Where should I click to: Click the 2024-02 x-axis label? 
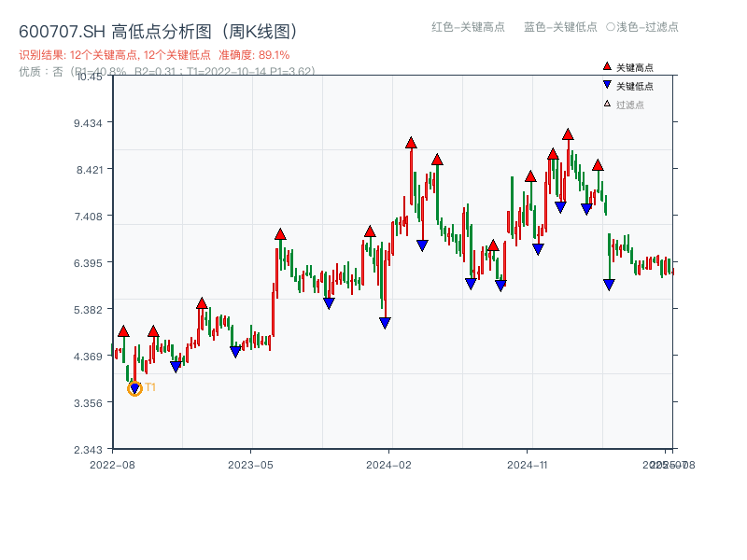click(389, 464)
